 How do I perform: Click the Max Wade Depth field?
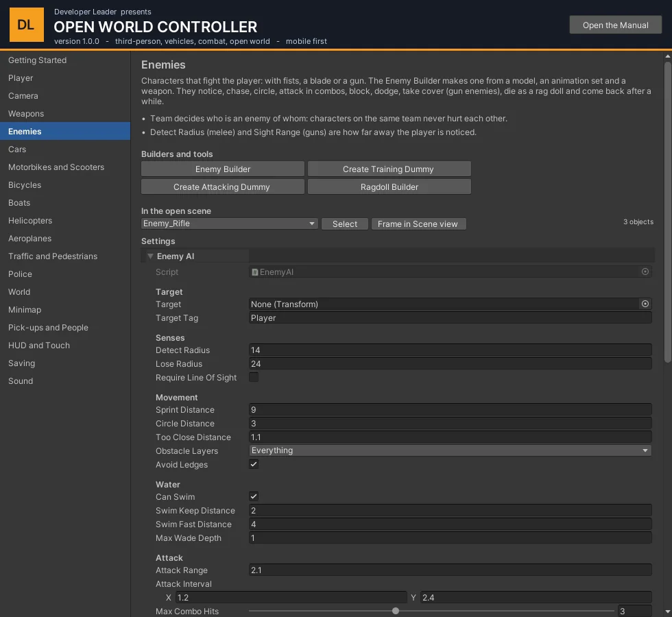click(450, 537)
